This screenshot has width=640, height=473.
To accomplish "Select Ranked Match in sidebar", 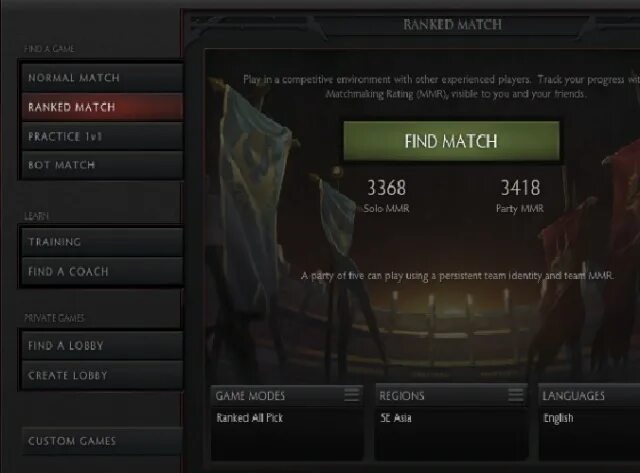I will [102, 107].
